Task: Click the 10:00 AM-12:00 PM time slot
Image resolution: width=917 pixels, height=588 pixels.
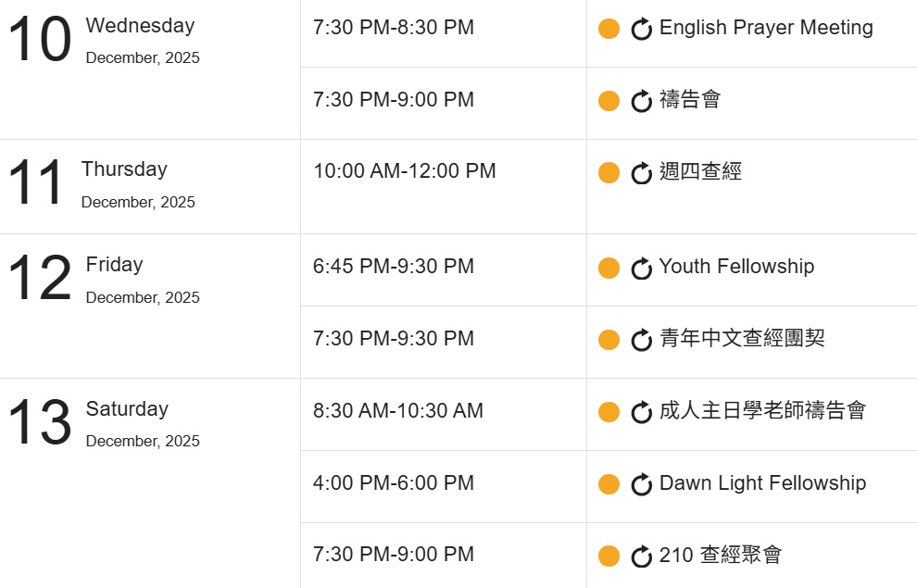Action: pyautogui.click(x=405, y=171)
